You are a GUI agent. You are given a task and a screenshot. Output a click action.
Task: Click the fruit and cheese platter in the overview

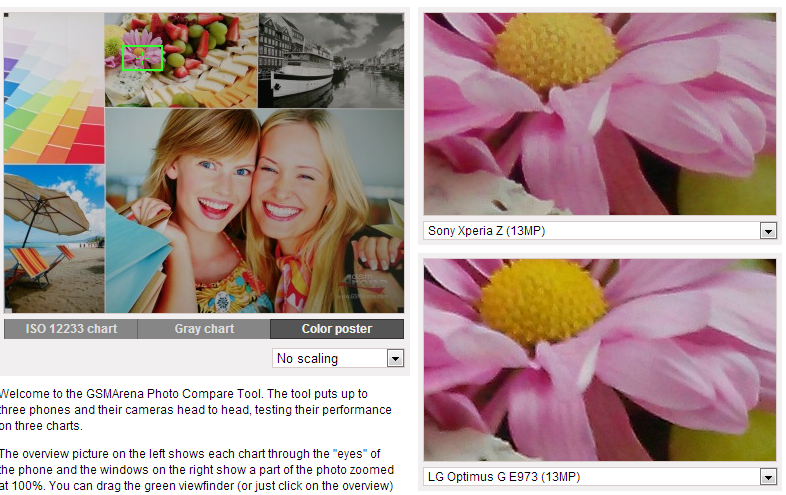pos(181,60)
